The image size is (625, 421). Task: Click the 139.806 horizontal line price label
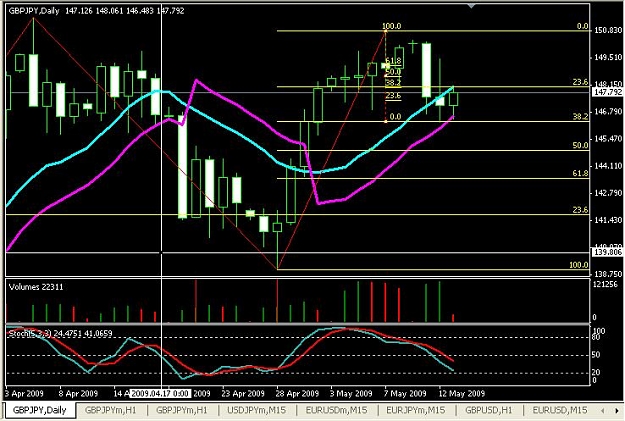click(607, 252)
